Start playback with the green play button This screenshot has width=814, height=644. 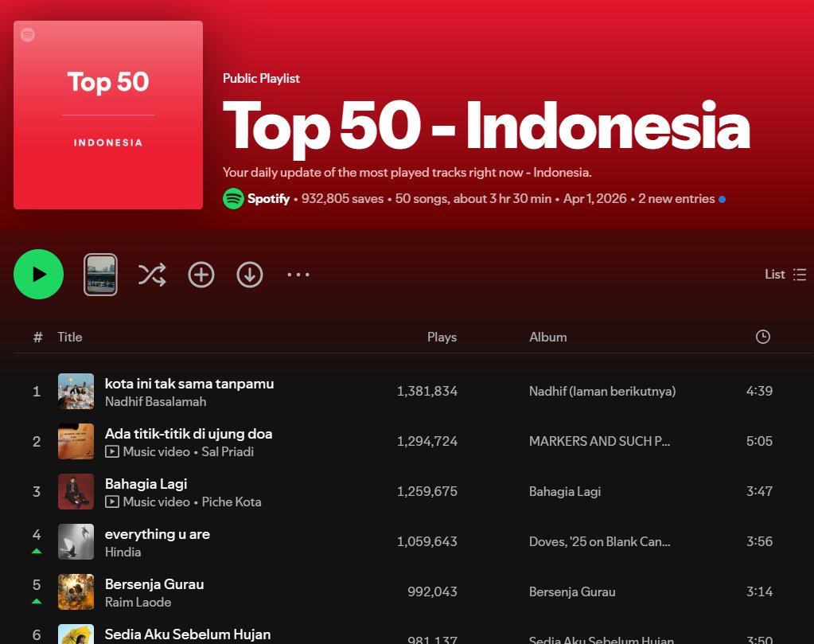pos(38,274)
